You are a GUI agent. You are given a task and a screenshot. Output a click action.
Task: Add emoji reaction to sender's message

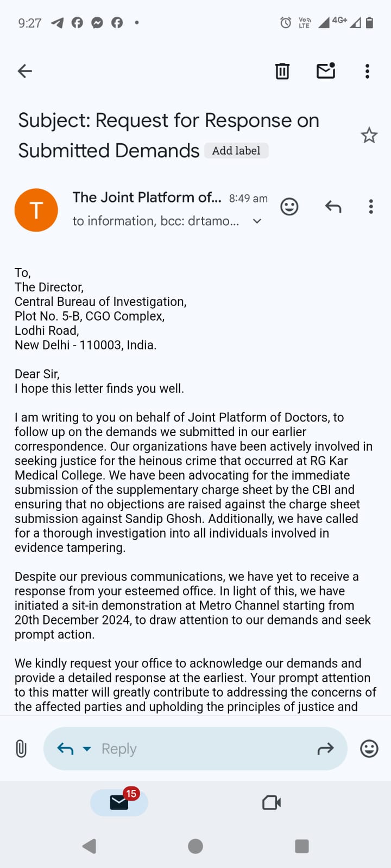point(289,207)
